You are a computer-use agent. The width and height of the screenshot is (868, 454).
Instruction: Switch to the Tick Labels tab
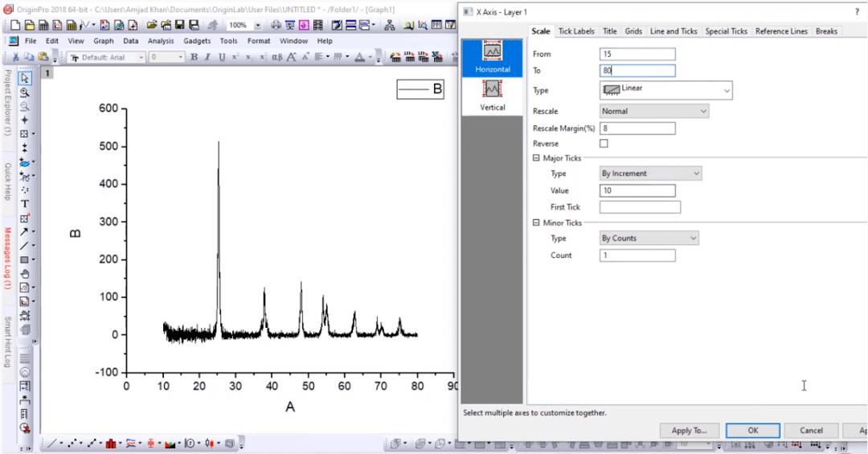tap(576, 31)
